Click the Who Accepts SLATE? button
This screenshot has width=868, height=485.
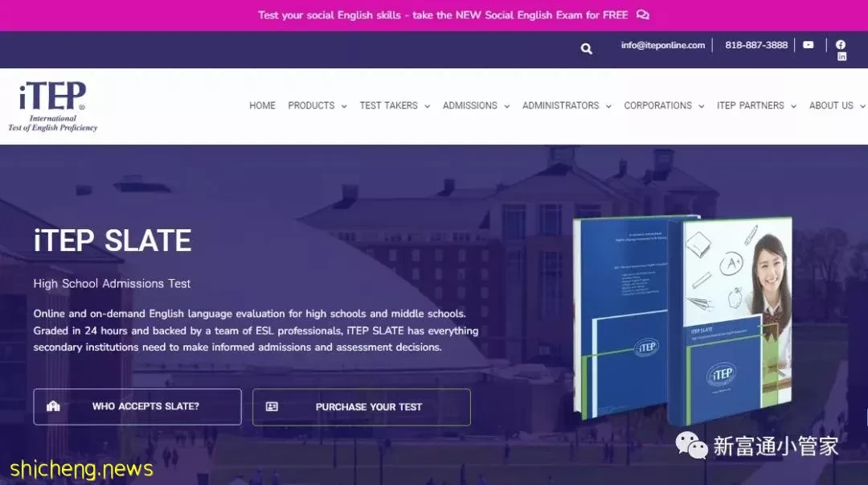137,407
